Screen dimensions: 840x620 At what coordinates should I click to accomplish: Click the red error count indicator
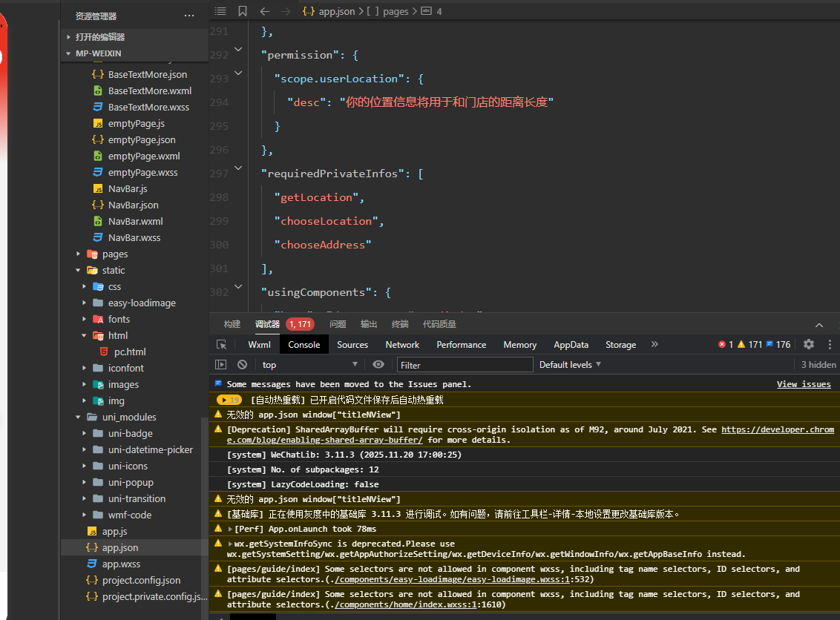coord(725,345)
